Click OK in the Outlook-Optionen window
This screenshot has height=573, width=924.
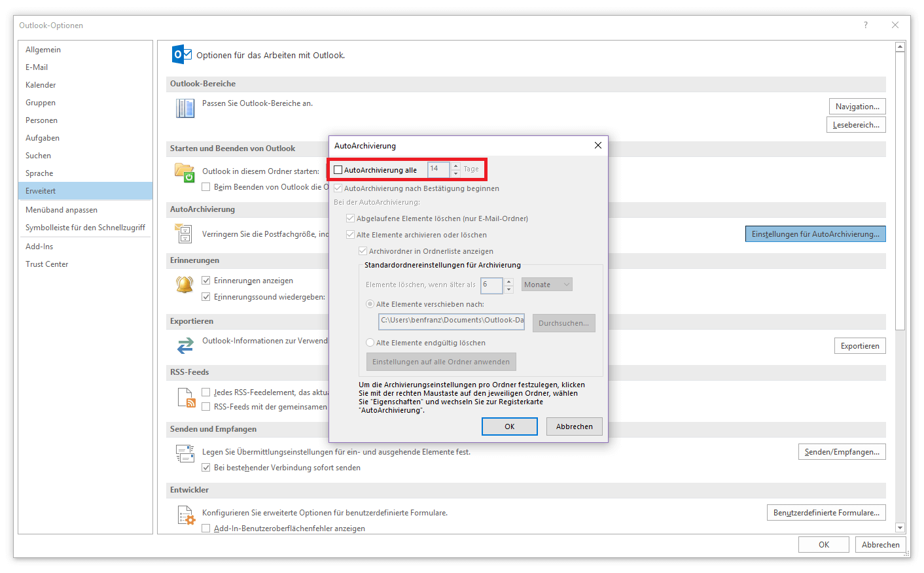tap(824, 545)
